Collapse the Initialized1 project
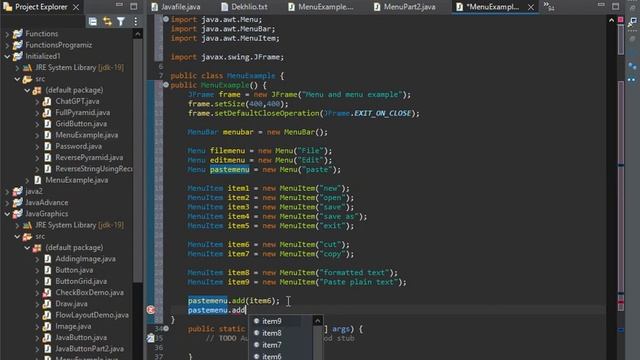 point(7,56)
